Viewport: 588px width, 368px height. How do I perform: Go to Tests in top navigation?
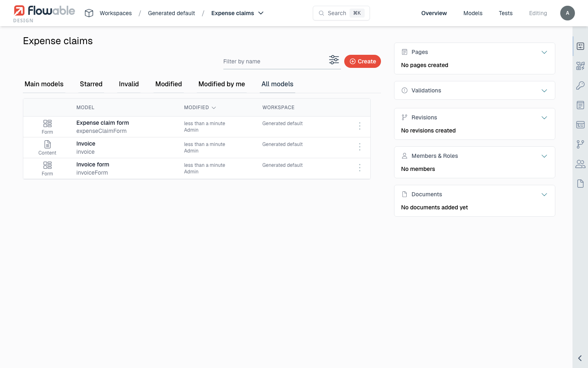coord(506,13)
